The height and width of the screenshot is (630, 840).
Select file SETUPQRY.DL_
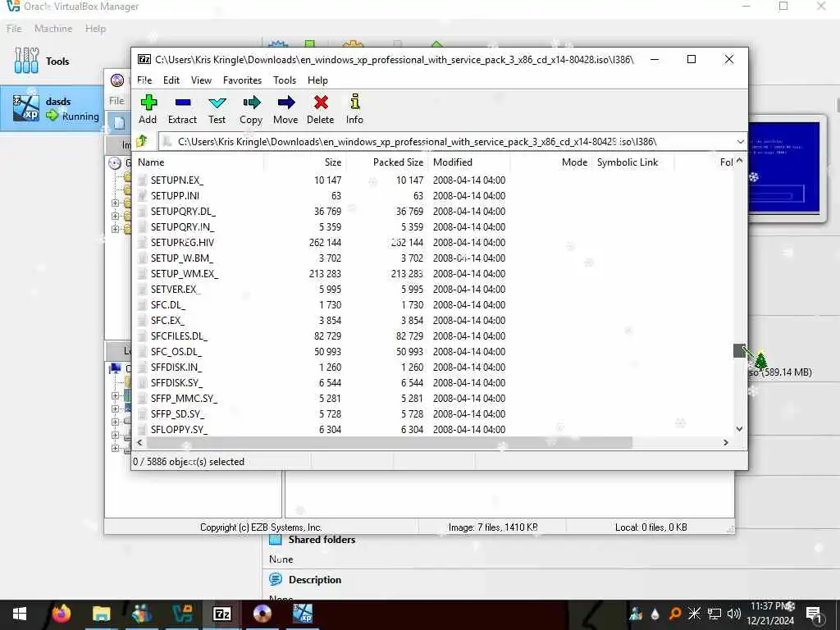click(183, 211)
